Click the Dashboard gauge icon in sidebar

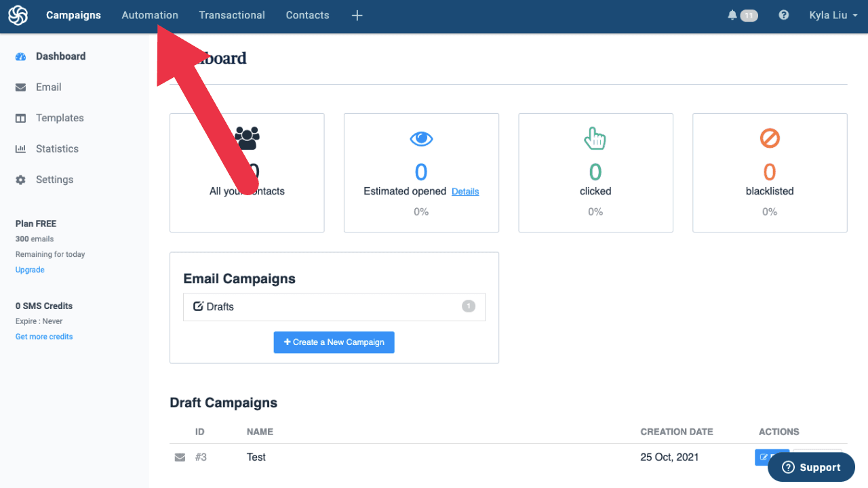pyautogui.click(x=21, y=56)
